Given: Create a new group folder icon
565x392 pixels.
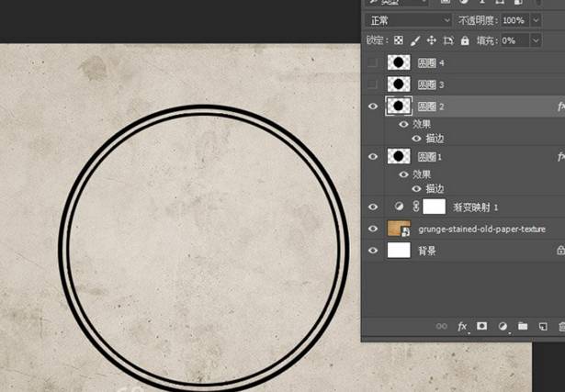Looking at the screenshot, I should [522, 326].
